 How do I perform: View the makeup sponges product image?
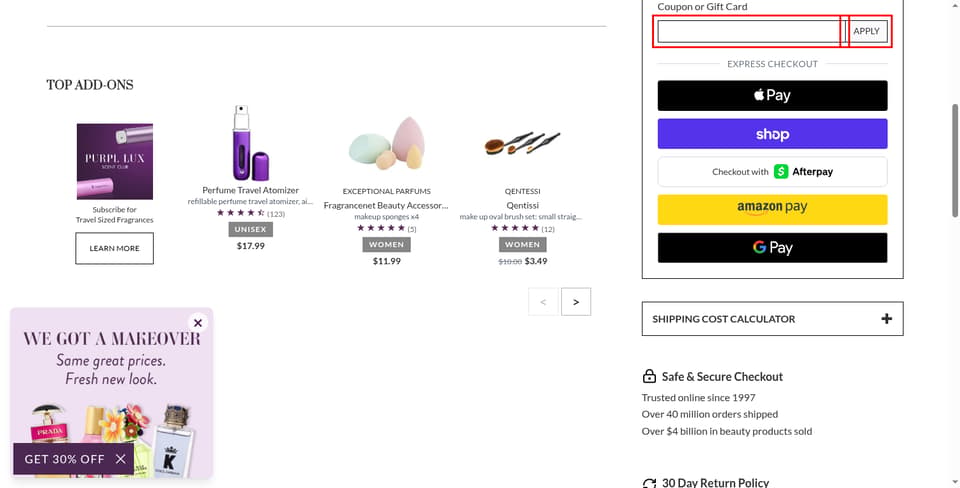coord(386,145)
